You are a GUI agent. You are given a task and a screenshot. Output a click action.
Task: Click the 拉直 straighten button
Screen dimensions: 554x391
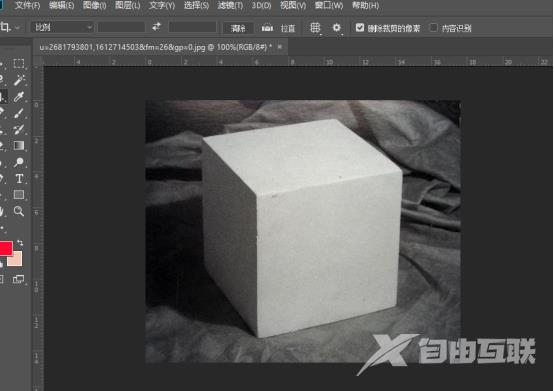278,28
